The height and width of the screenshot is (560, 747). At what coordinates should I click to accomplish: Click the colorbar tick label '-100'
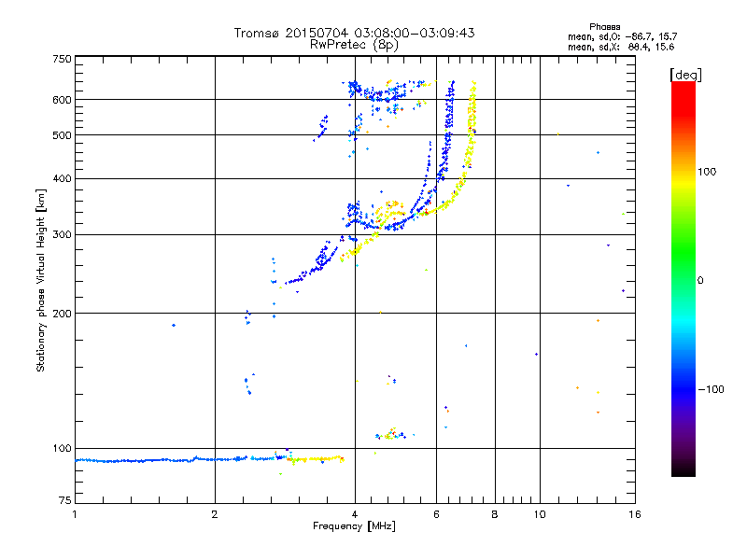[x=711, y=389]
